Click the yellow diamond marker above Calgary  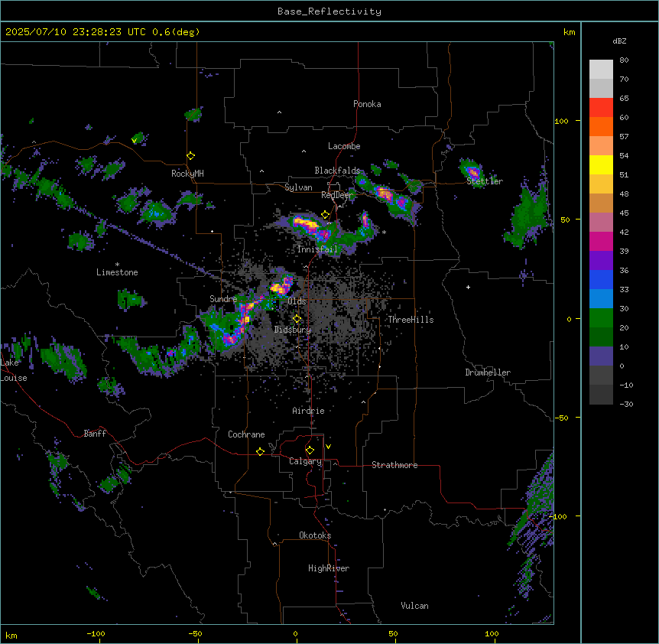(x=310, y=450)
